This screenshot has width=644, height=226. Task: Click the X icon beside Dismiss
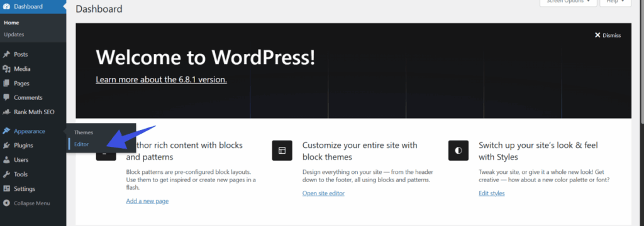coord(597,35)
